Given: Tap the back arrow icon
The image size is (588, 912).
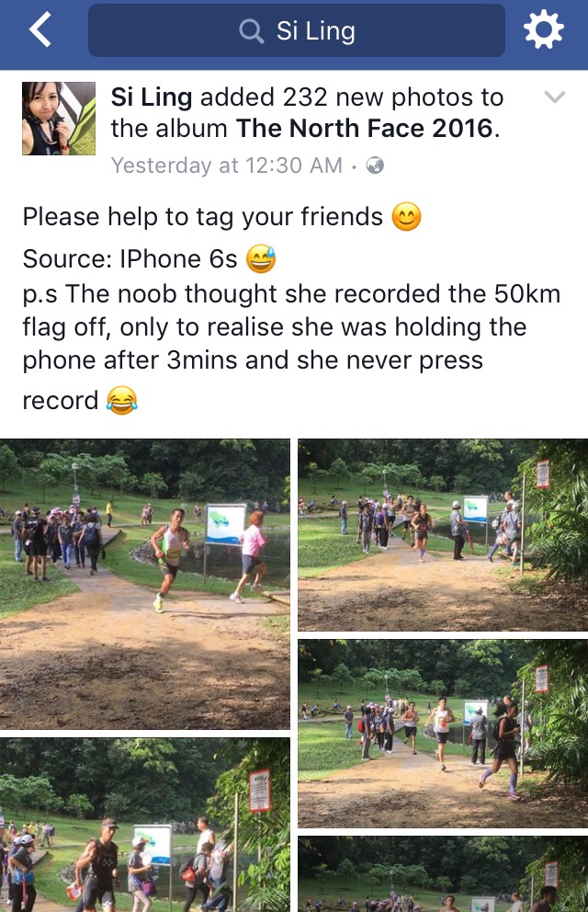Looking at the screenshot, I should pyautogui.click(x=40, y=29).
